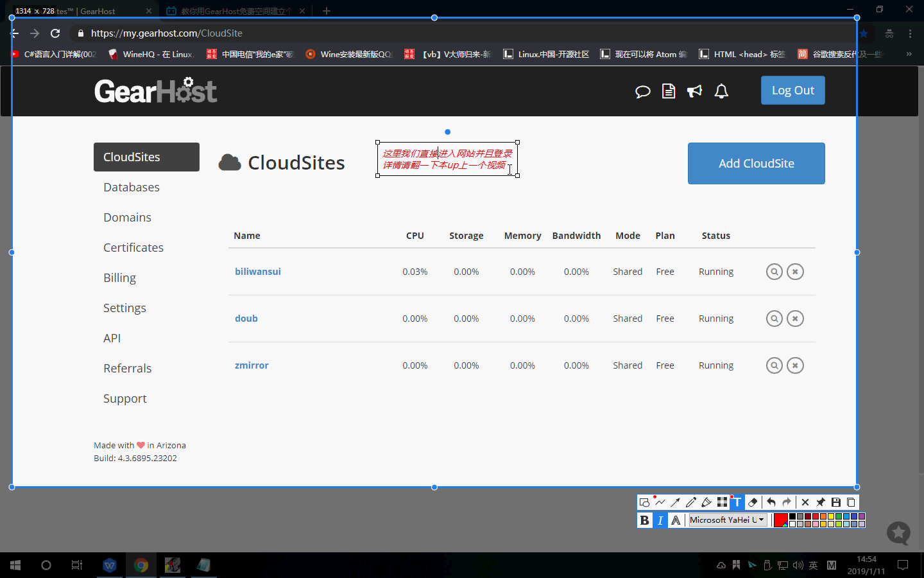Select the pencil tool

(691, 502)
